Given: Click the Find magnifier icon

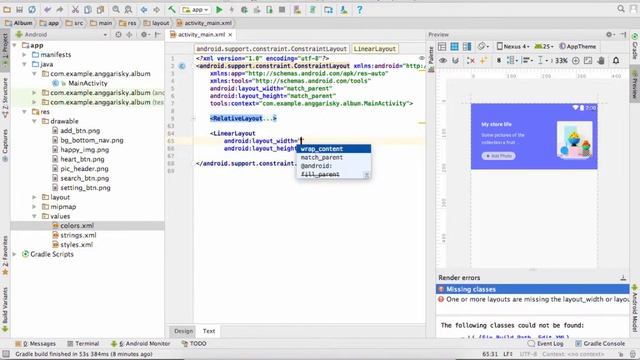Looking at the screenshot, I should pyautogui.click(x=116, y=9).
